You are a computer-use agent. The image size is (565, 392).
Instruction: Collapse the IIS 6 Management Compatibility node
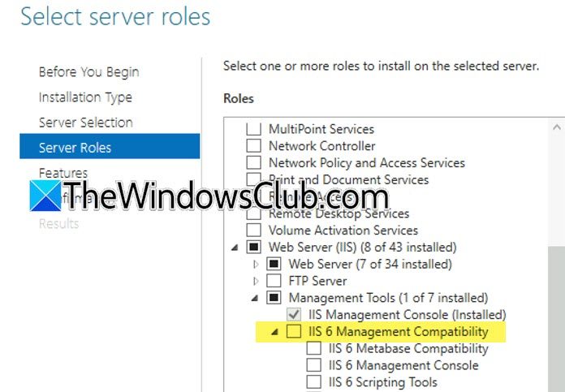[x=275, y=331]
